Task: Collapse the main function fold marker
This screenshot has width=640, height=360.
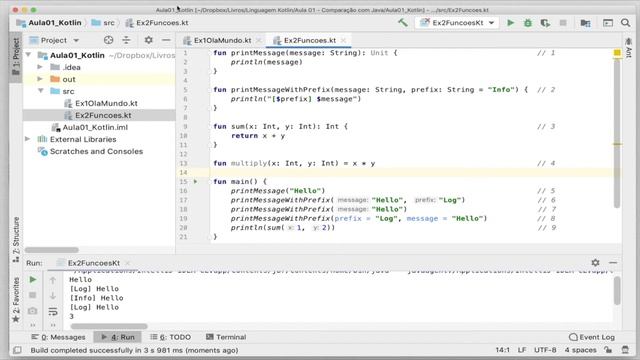Action: click(209, 182)
